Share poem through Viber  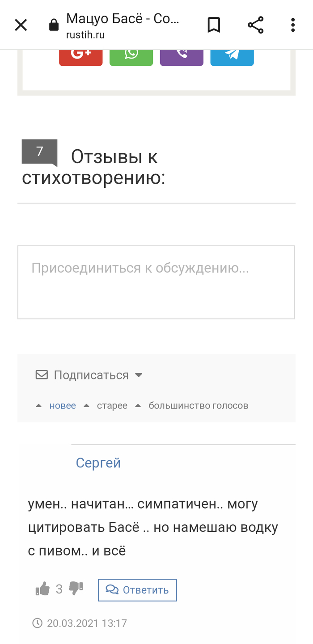(182, 55)
